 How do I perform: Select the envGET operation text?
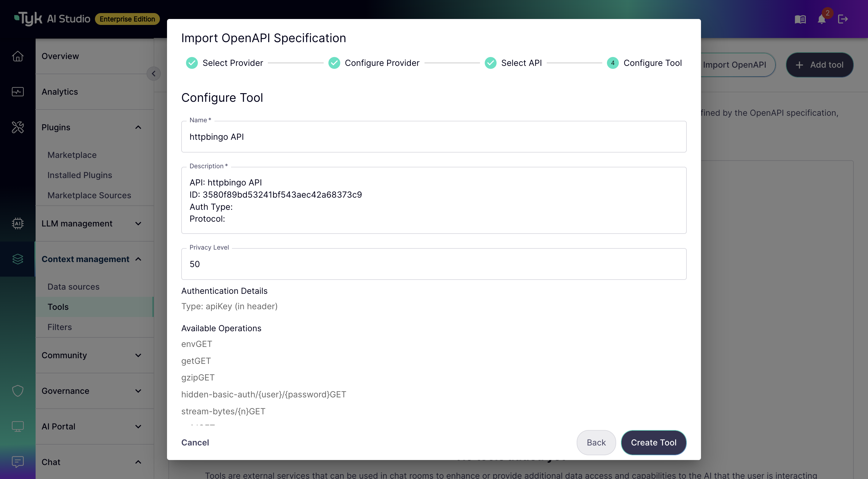pyautogui.click(x=196, y=344)
